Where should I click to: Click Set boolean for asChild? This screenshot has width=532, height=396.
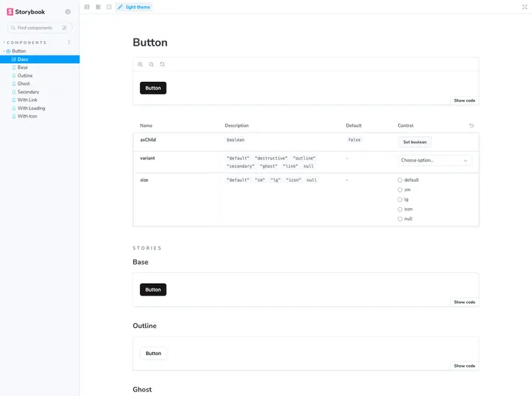click(414, 142)
